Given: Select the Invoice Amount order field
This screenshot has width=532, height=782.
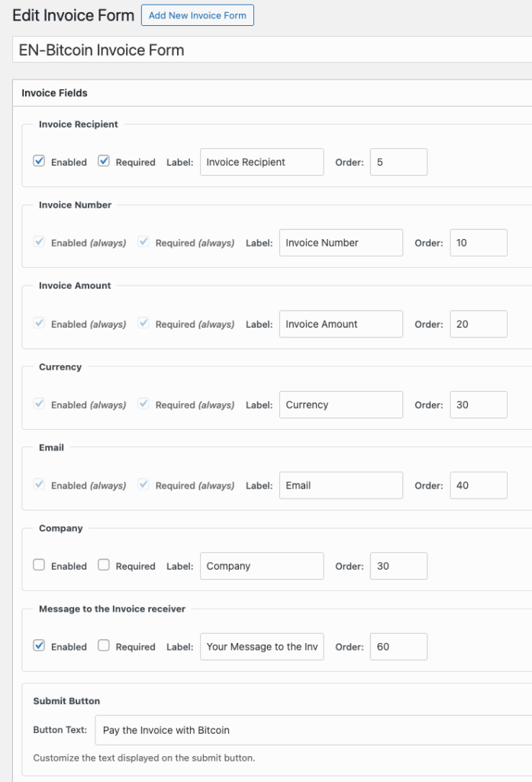Looking at the screenshot, I should pyautogui.click(x=479, y=324).
